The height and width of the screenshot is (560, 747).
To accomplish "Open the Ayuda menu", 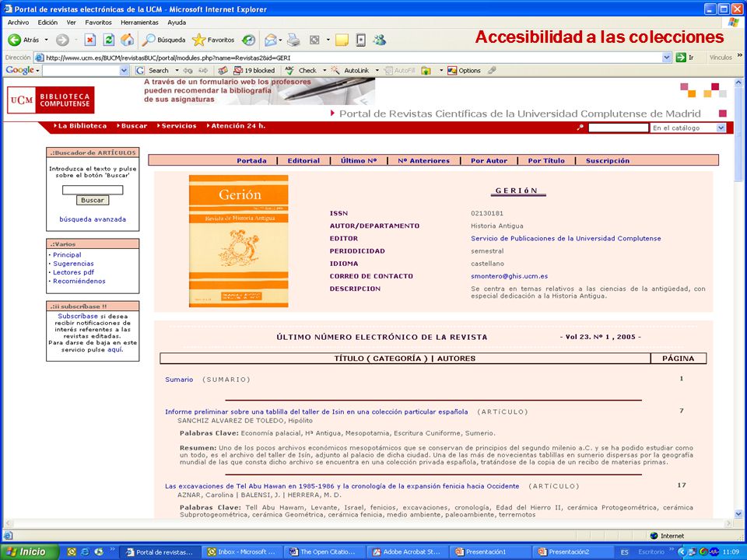I will (x=177, y=23).
